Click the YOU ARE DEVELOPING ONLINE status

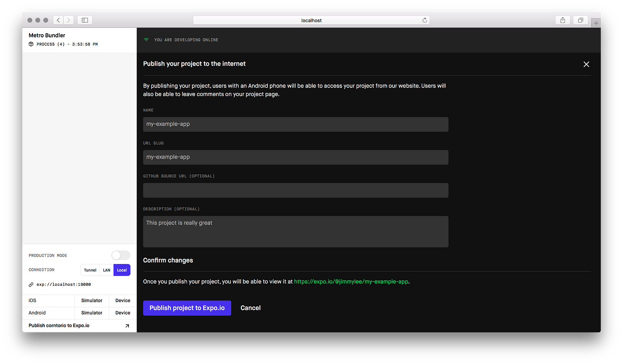(186, 40)
